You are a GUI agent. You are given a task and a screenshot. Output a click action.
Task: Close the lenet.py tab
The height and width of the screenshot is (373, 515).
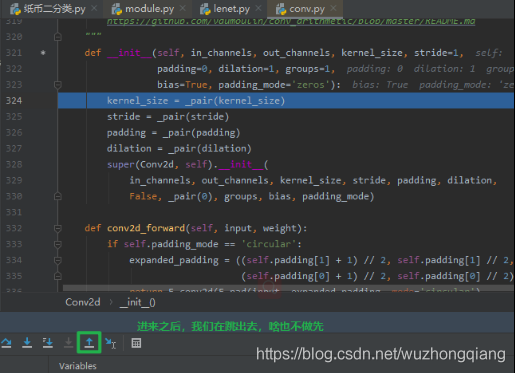tap(258, 8)
